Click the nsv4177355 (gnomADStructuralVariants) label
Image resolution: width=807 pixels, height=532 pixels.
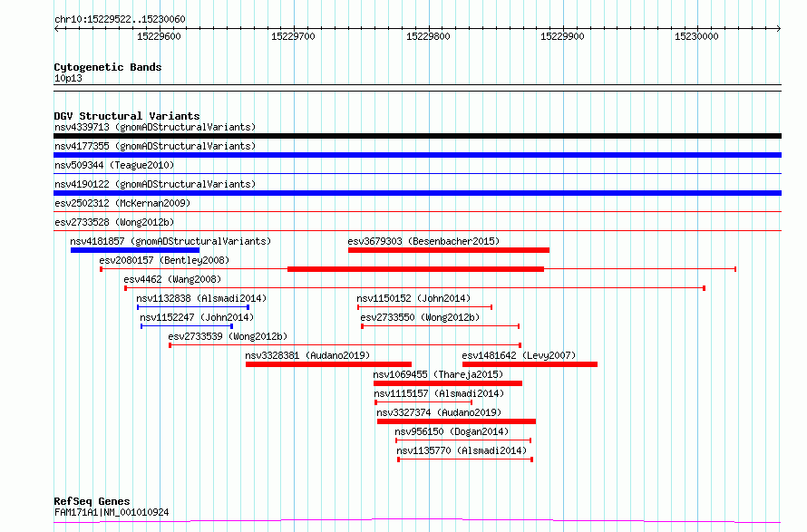coord(155,146)
